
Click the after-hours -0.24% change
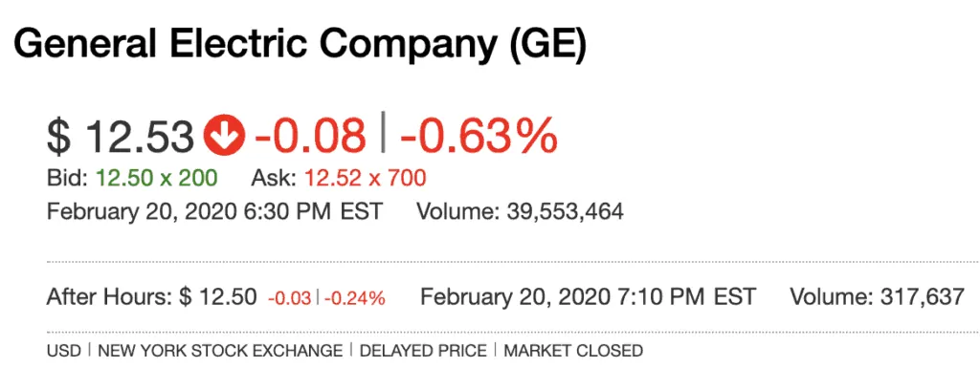click(354, 299)
